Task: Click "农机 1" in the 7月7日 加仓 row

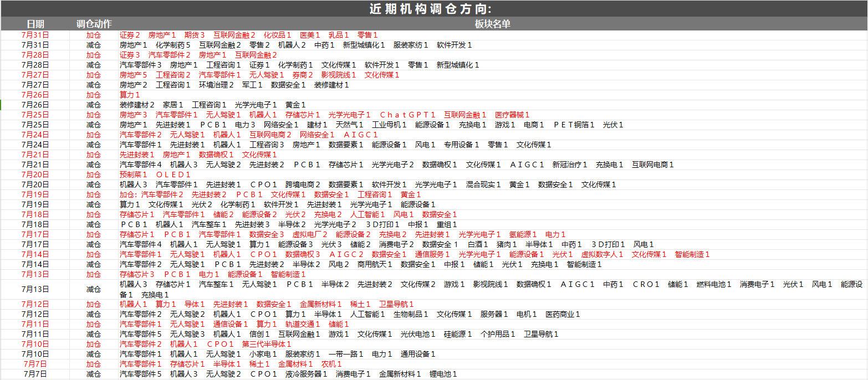Action: 331,364
